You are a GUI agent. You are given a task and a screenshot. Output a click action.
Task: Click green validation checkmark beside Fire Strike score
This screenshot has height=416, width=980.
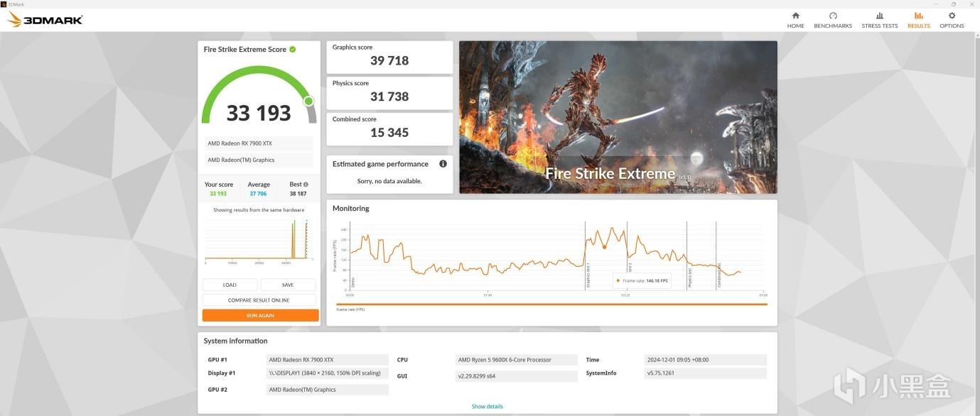(293, 49)
